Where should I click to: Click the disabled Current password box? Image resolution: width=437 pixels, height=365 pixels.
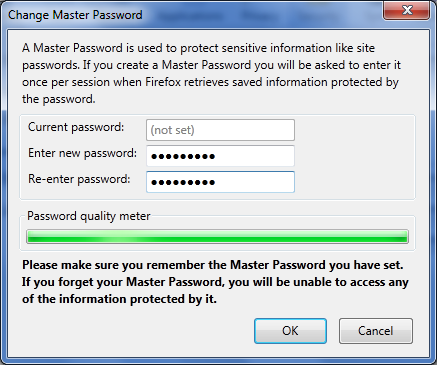pos(220,130)
